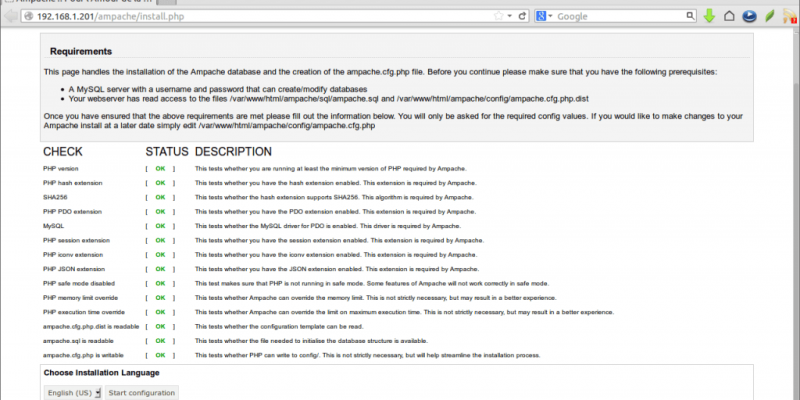Open the URL history dropdown arrow

509,16
